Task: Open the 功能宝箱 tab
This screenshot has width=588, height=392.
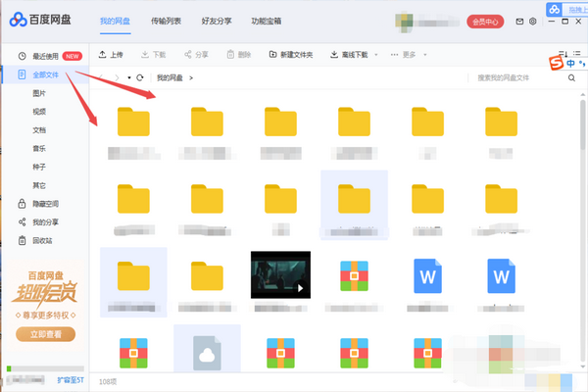Action: click(267, 21)
